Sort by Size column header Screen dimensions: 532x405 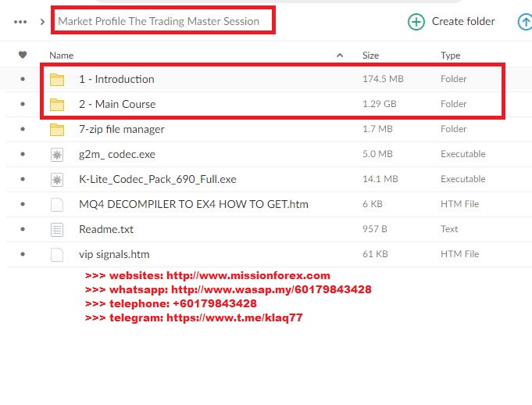pyautogui.click(x=370, y=56)
